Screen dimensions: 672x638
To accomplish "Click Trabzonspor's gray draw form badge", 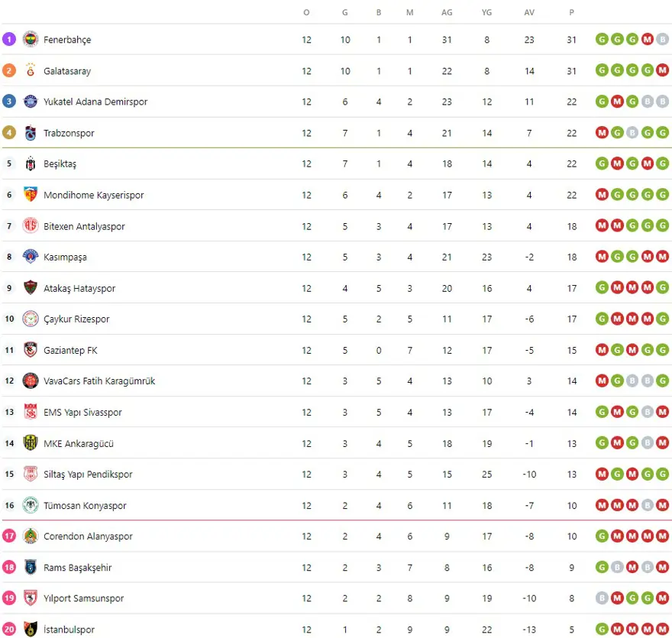I will [632, 133].
